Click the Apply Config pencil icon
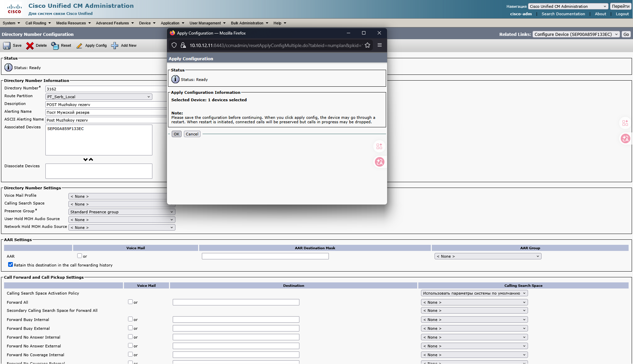Viewport: 633px width, 364px height. click(79, 46)
